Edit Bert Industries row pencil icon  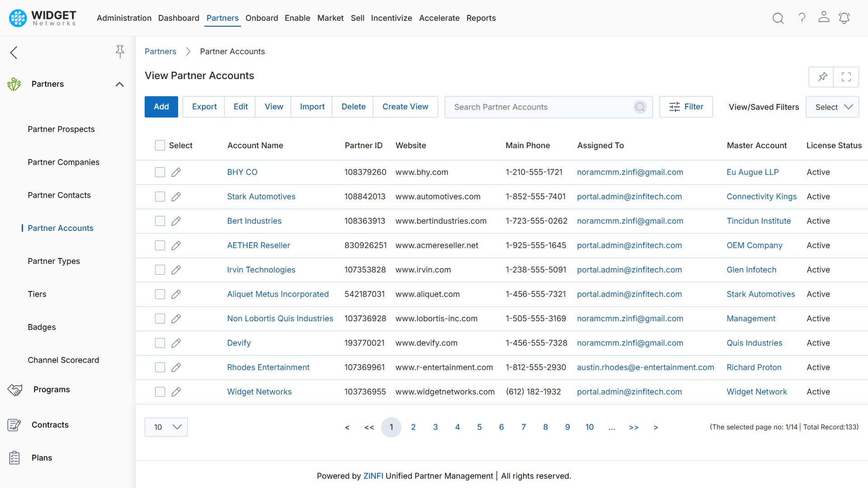pos(176,221)
